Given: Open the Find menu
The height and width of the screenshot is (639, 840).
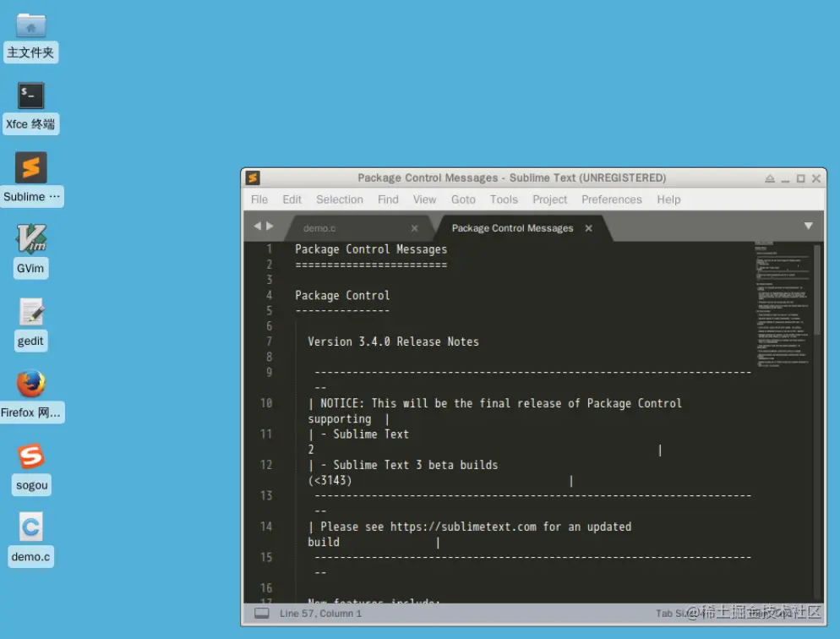Looking at the screenshot, I should point(388,199).
